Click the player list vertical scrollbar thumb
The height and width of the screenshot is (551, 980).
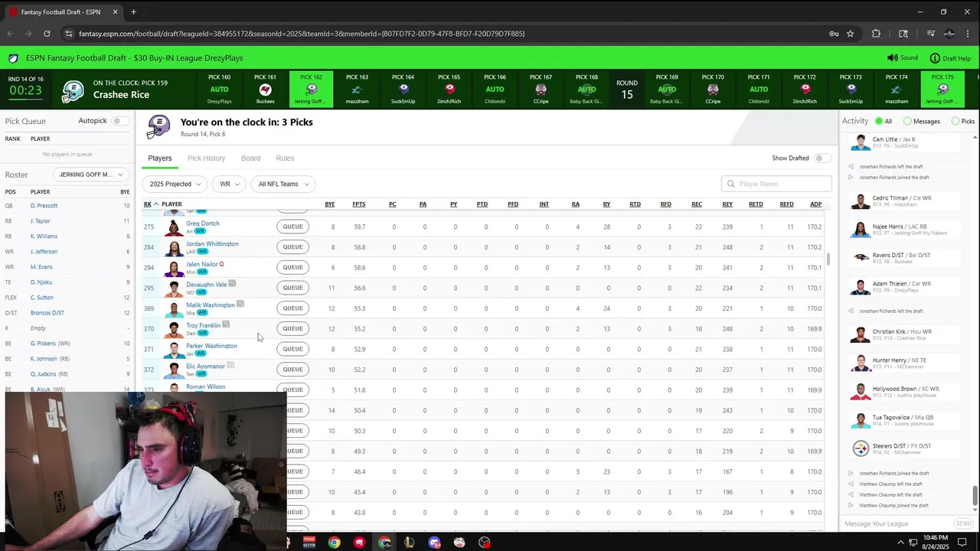point(828,260)
